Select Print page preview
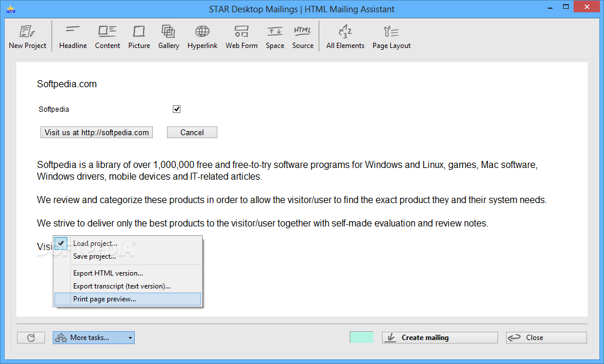This screenshot has height=364, width=604. [128, 299]
